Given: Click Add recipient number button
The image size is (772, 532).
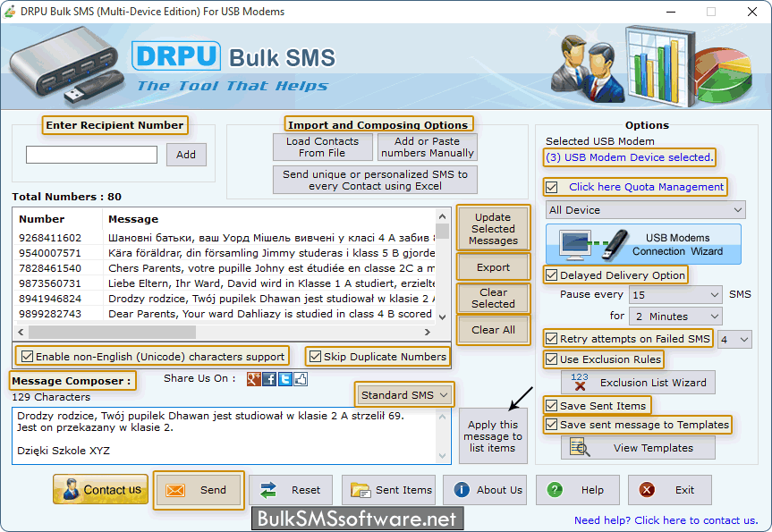Looking at the screenshot, I should (x=186, y=155).
